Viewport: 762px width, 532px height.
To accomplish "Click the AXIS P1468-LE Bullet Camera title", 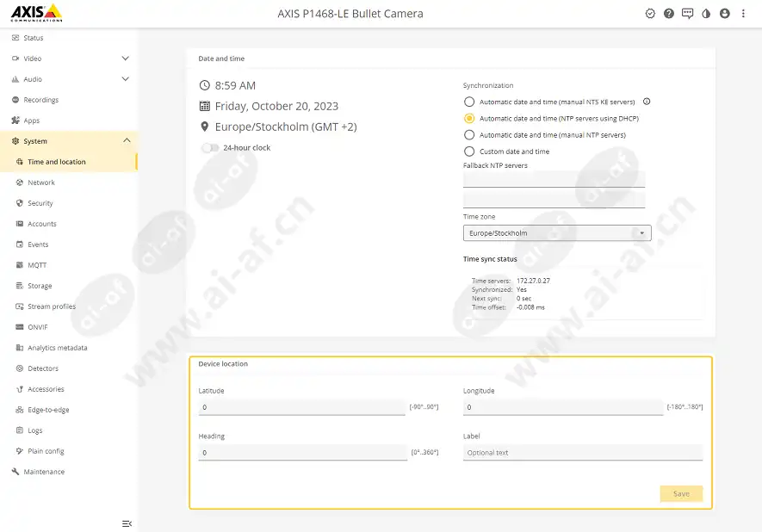I will tap(350, 14).
